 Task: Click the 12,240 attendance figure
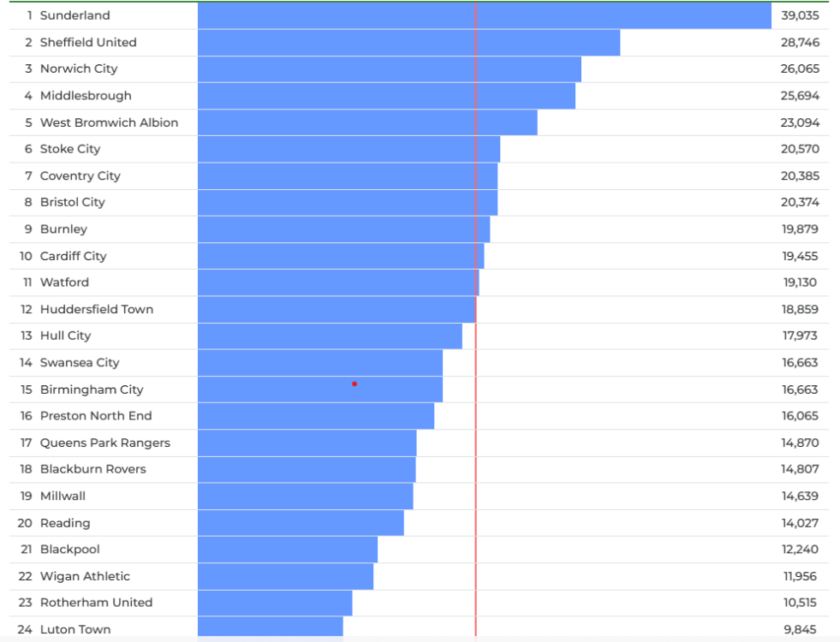[x=800, y=550]
